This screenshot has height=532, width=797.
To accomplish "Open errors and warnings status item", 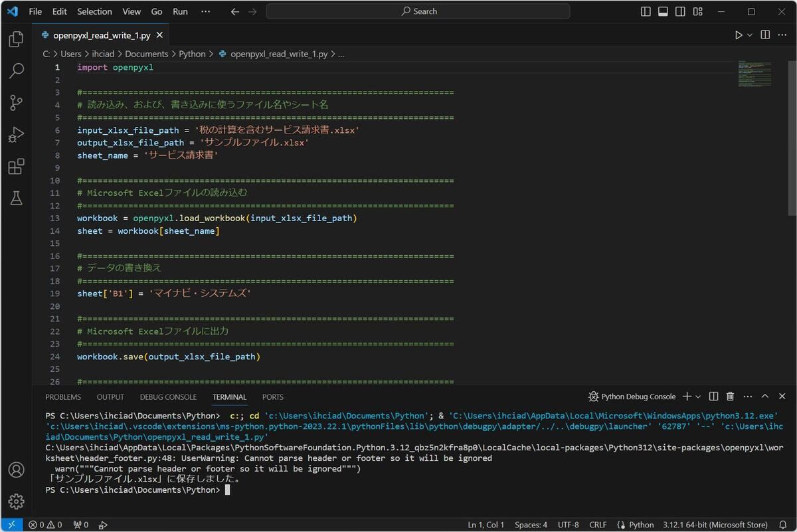I will (45, 525).
